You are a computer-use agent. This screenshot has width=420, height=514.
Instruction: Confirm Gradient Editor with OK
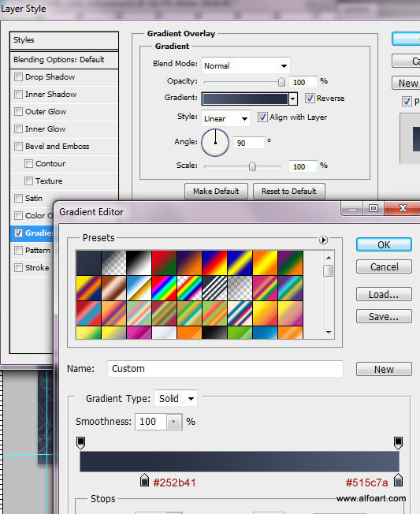(384, 245)
